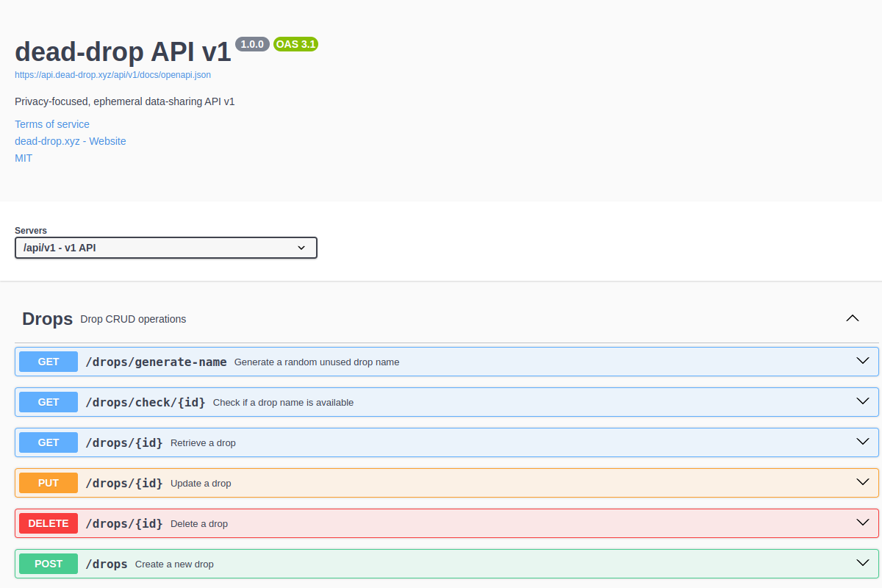The width and height of the screenshot is (882, 588).
Task: Expand the Retrieve a drop row chevron
Action: (x=863, y=442)
